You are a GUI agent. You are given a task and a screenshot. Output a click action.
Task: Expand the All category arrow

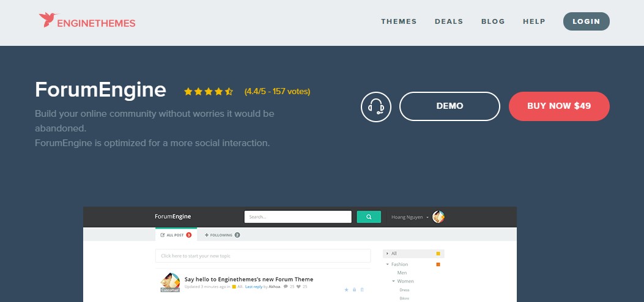(x=387, y=254)
